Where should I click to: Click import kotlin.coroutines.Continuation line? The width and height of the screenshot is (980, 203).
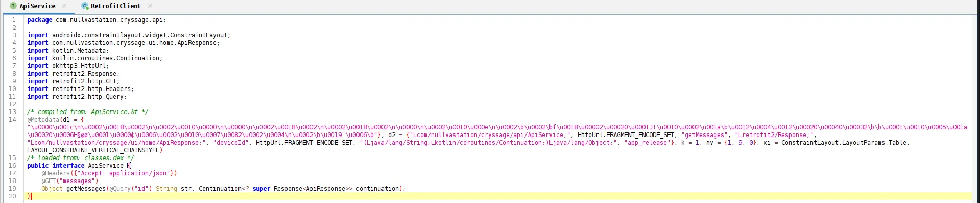pos(94,58)
